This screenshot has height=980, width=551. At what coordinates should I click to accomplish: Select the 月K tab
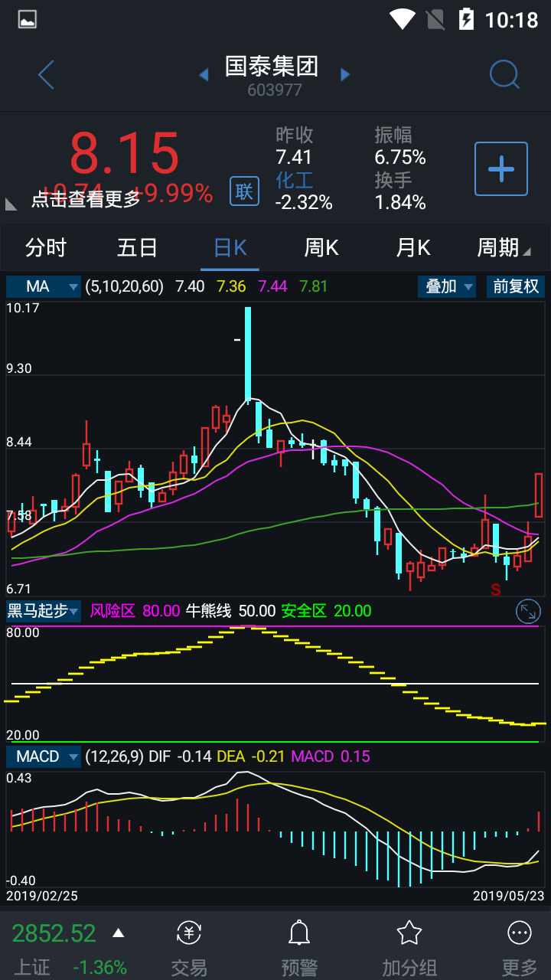point(413,248)
